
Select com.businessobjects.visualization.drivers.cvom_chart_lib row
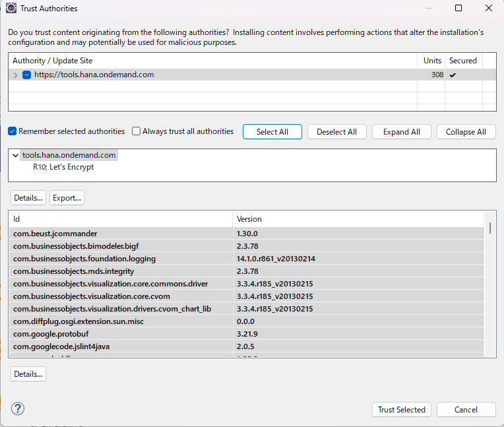click(x=246, y=309)
